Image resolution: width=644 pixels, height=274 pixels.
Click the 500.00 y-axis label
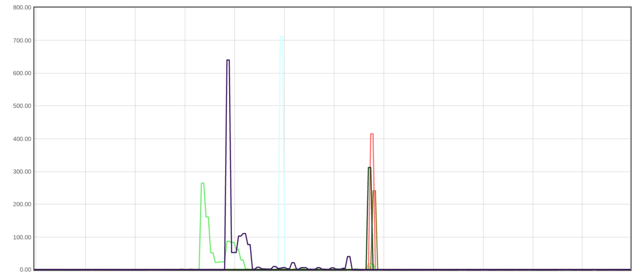point(22,106)
